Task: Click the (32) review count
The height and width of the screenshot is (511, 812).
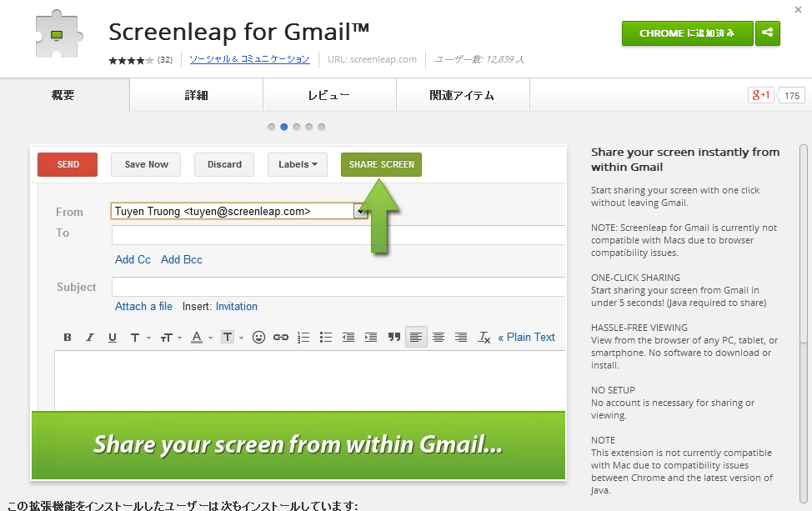Action: pyautogui.click(x=165, y=59)
